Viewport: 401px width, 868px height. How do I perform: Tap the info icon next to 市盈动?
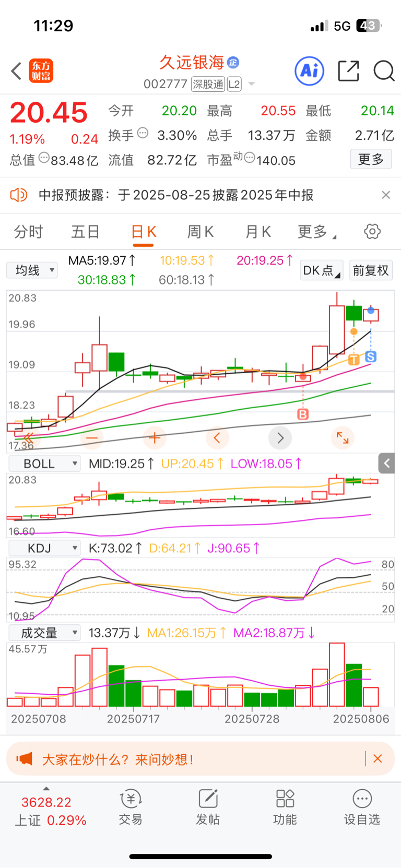coord(250,158)
